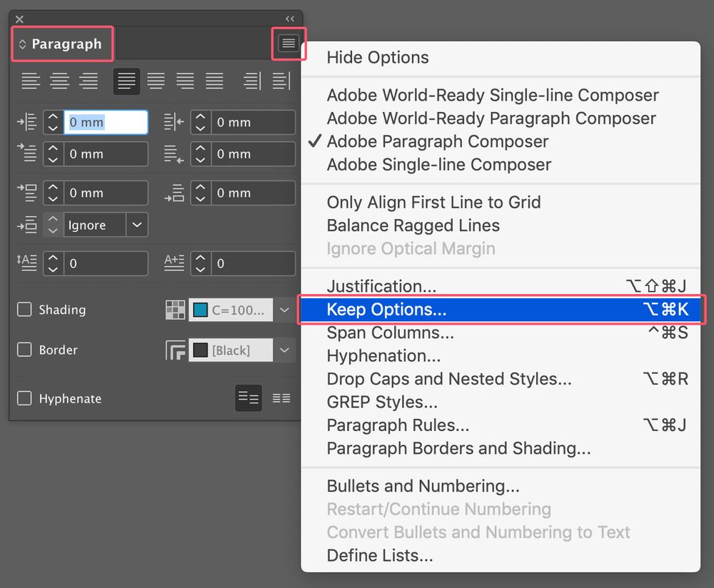Screen dimensions: 714x588
Task: Open the shading color swatch dropdown arrow
Action: (284, 310)
